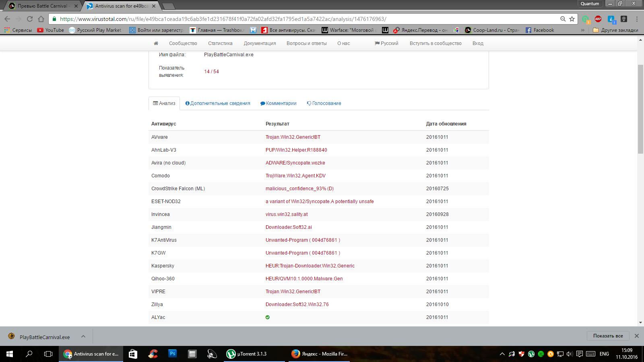Screen dimensions: 644x362
Task: Bookmark this page with the star icon
Action: (572, 19)
